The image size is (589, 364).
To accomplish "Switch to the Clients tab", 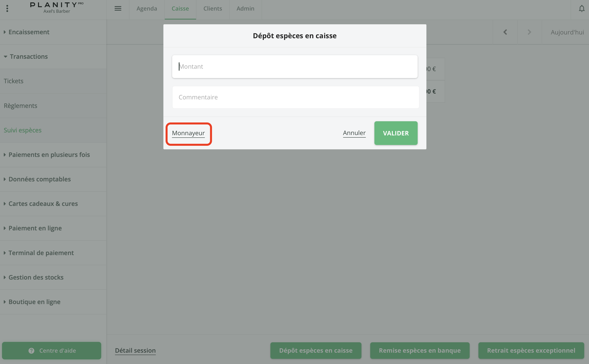I will 212,9.
